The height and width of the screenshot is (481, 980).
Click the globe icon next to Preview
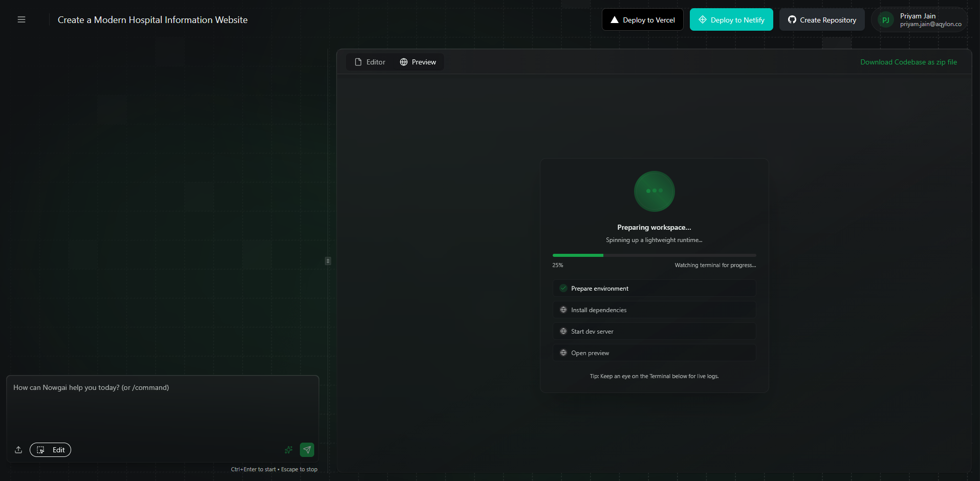pos(404,61)
